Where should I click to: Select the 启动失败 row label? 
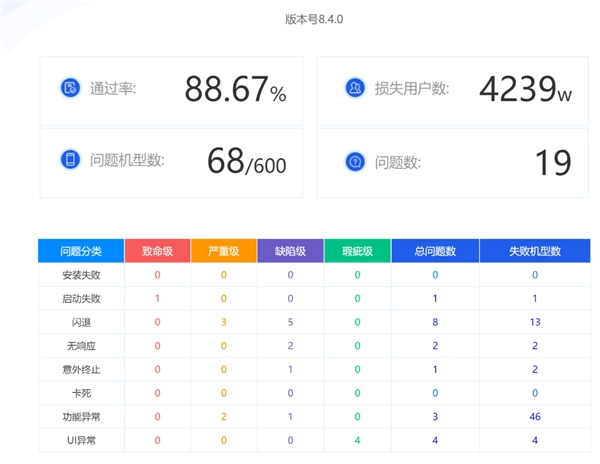(81, 299)
